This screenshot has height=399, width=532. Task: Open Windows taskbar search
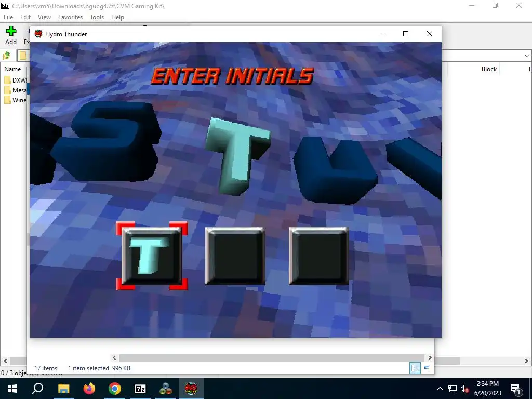pos(37,389)
